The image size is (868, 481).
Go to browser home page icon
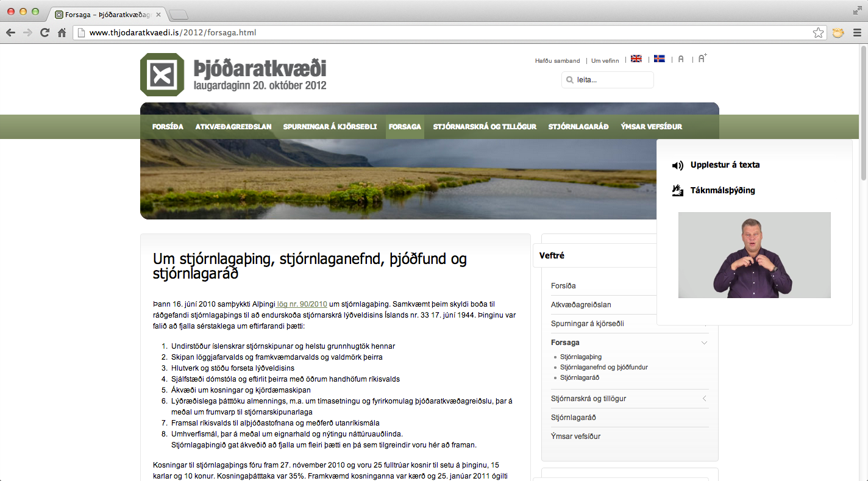click(x=62, y=33)
